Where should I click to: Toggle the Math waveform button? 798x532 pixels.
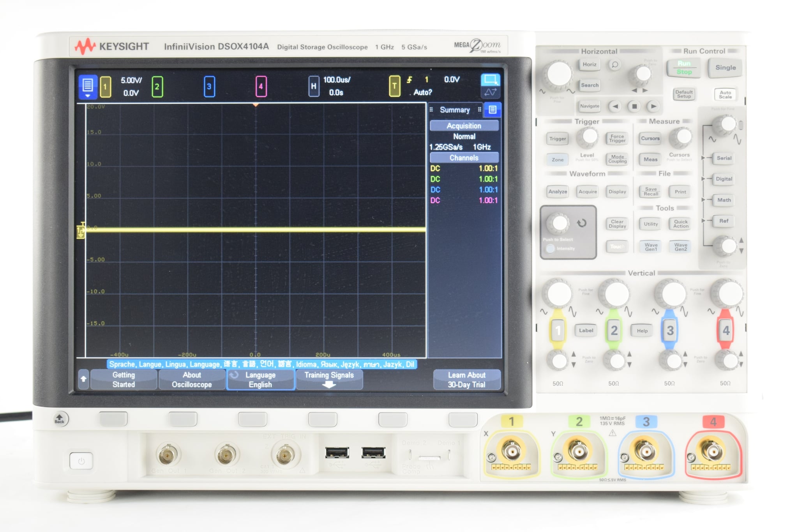click(724, 200)
